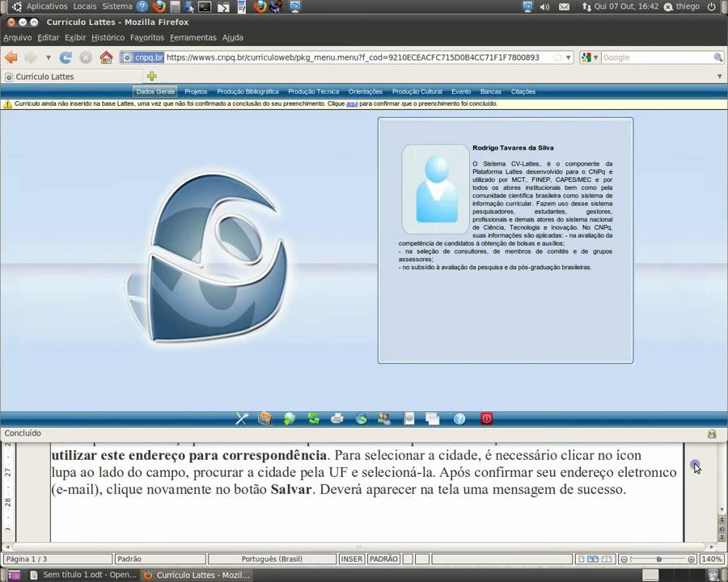Click the green down-arrow globe icon
Image resolution: width=728 pixels, height=582 pixels.
[x=289, y=419]
